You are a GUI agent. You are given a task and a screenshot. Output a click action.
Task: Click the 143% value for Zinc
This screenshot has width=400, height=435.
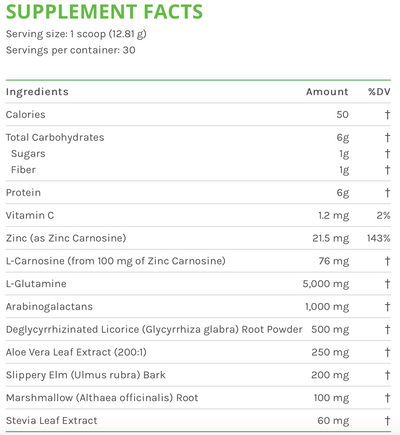pyautogui.click(x=379, y=238)
